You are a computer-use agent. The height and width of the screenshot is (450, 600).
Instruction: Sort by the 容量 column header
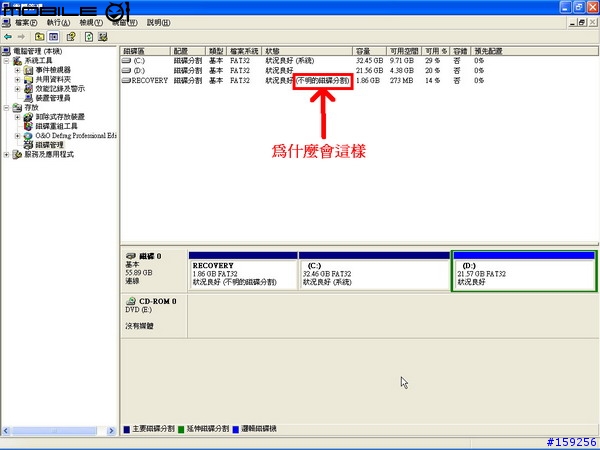tap(369, 51)
